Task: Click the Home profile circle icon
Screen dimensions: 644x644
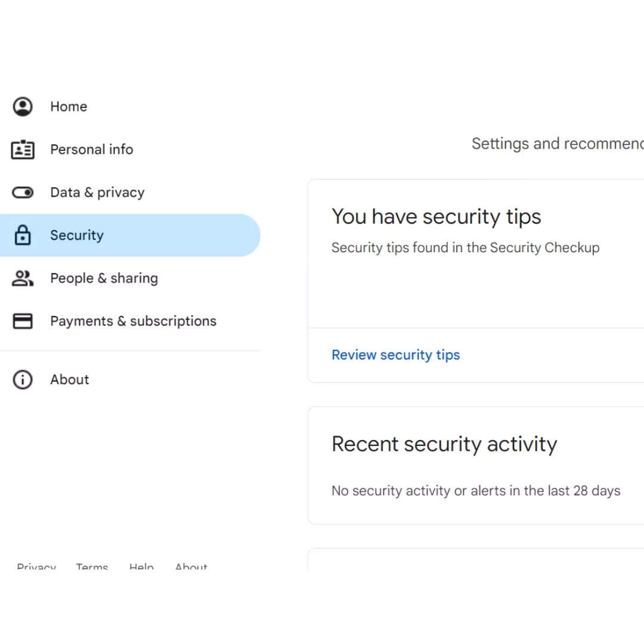Action: click(x=23, y=107)
